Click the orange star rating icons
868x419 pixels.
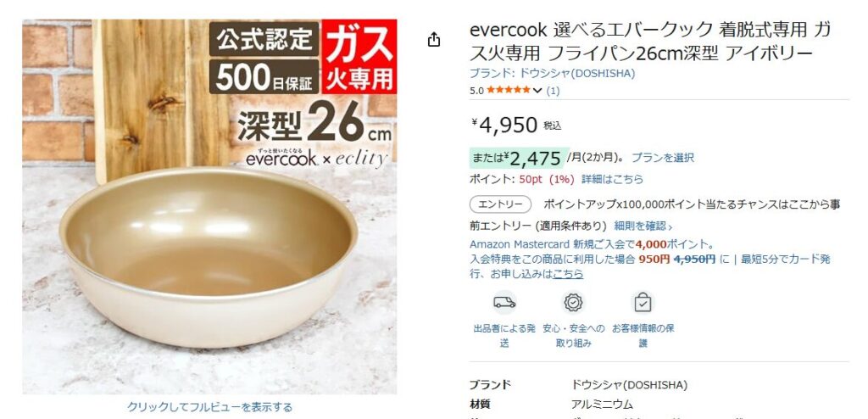click(x=509, y=91)
